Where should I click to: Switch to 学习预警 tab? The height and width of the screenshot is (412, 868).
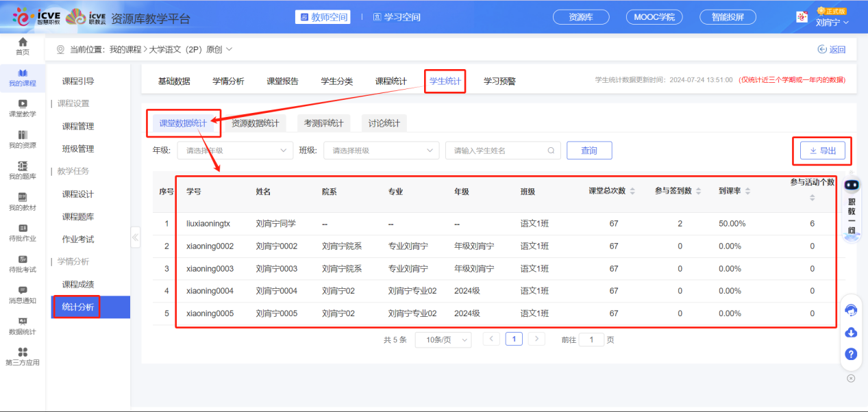pyautogui.click(x=499, y=81)
